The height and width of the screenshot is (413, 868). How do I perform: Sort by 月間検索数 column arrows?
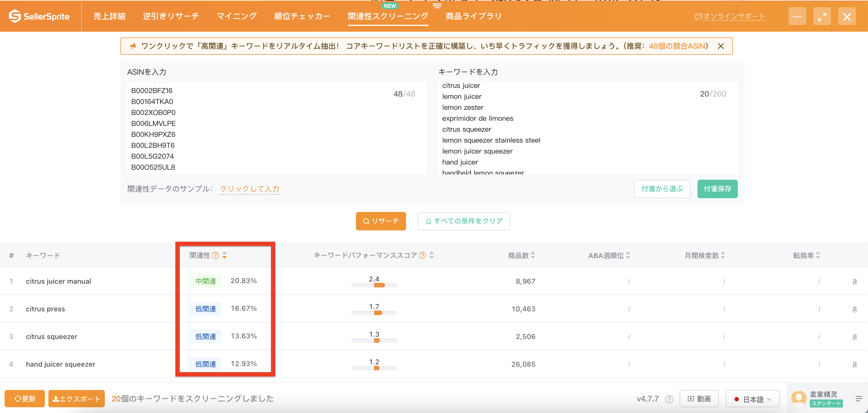723,255
